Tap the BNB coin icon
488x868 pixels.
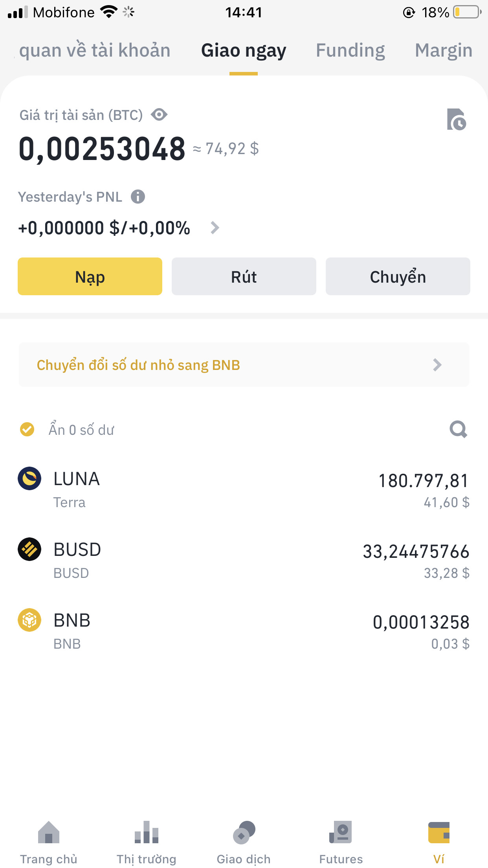29,620
